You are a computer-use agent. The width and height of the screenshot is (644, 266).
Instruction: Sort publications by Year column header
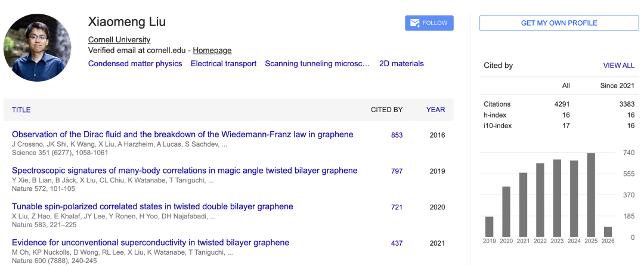[x=435, y=110]
